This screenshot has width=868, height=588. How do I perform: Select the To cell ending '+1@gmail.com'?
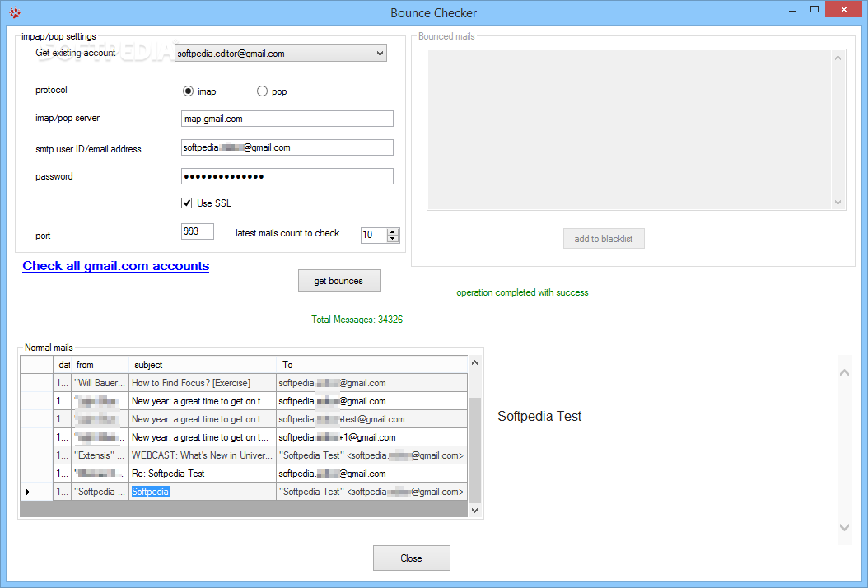pos(372,437)
